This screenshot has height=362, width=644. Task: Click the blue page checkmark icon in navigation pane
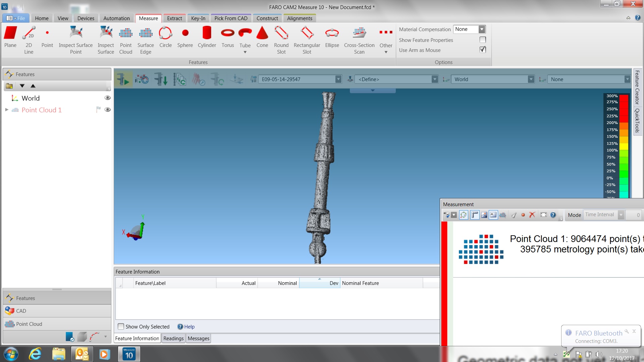[70, 337]
